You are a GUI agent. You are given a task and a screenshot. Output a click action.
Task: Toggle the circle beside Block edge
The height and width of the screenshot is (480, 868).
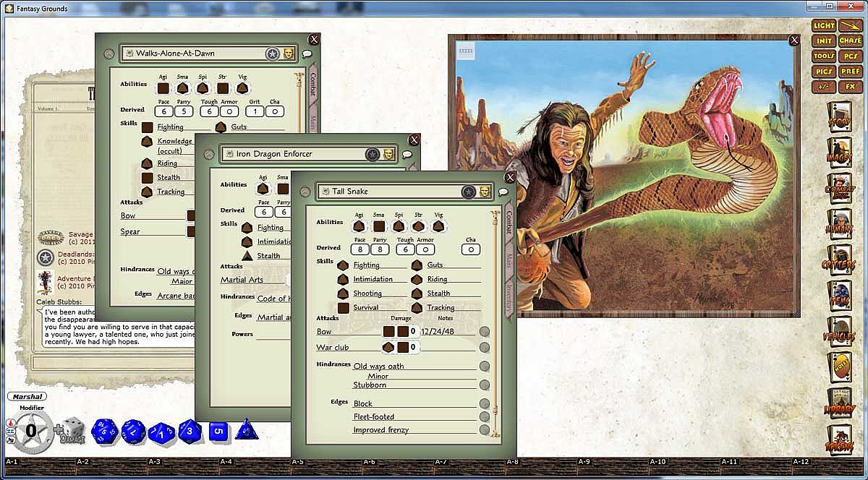(x=485, y=403)
